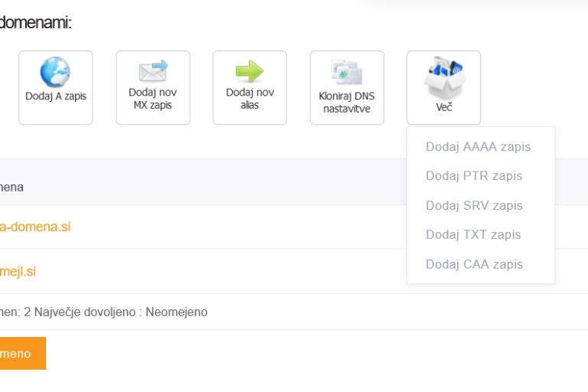Click the envelope icon for Dodaj nov MX zapis
588x392 pixels.
(153, 71)
